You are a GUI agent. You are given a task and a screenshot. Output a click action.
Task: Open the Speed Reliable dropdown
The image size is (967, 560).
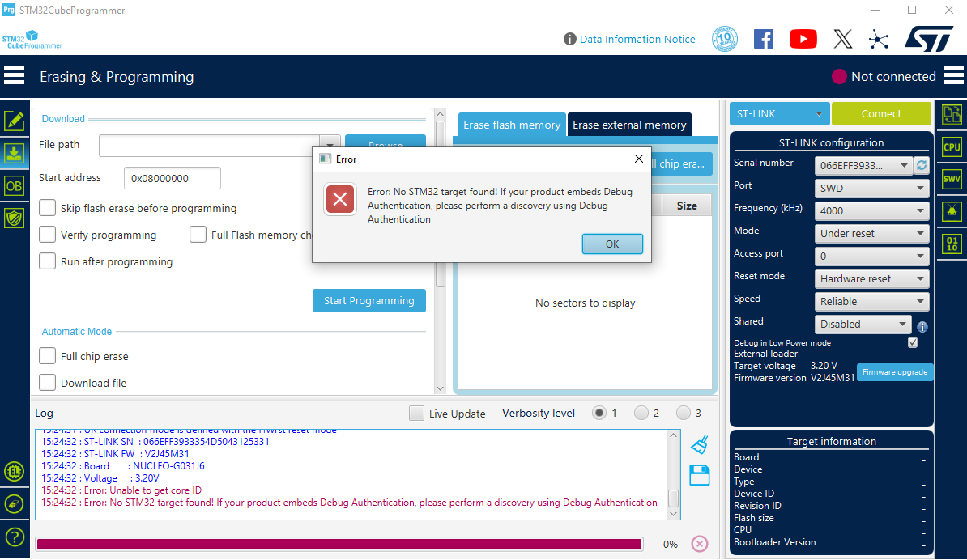[x=871, y=301]
